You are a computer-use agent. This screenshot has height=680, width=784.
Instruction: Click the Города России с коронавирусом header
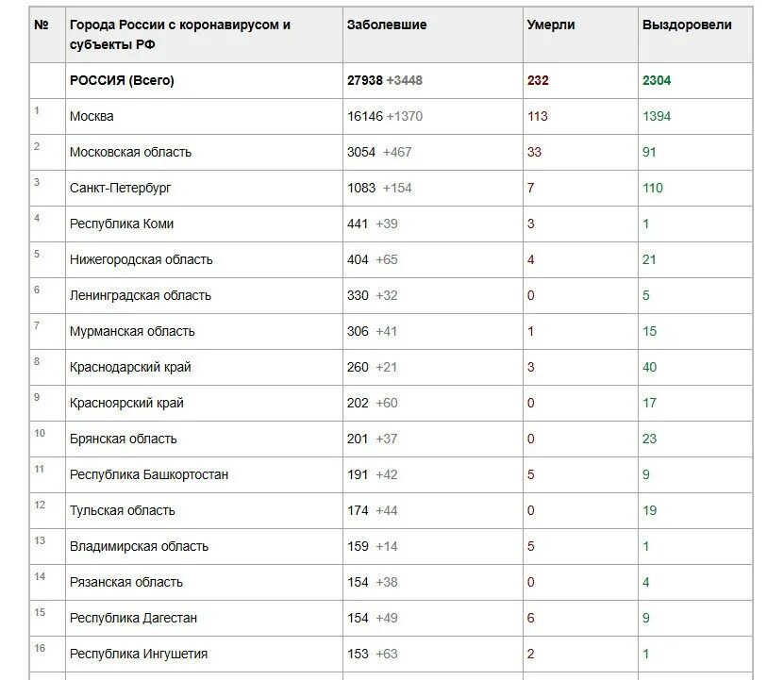180,34
